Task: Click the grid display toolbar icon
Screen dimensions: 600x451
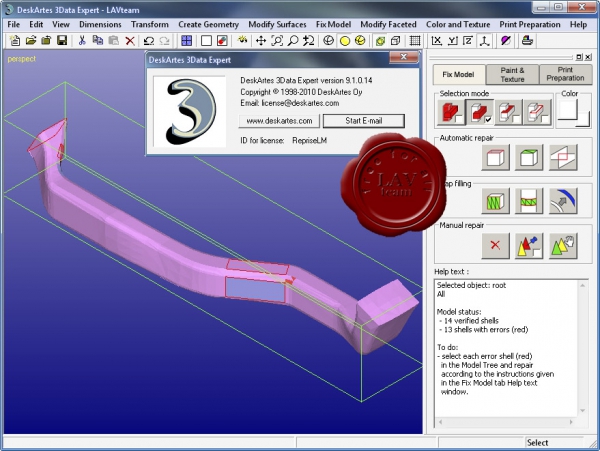Action: click(415, 41)
